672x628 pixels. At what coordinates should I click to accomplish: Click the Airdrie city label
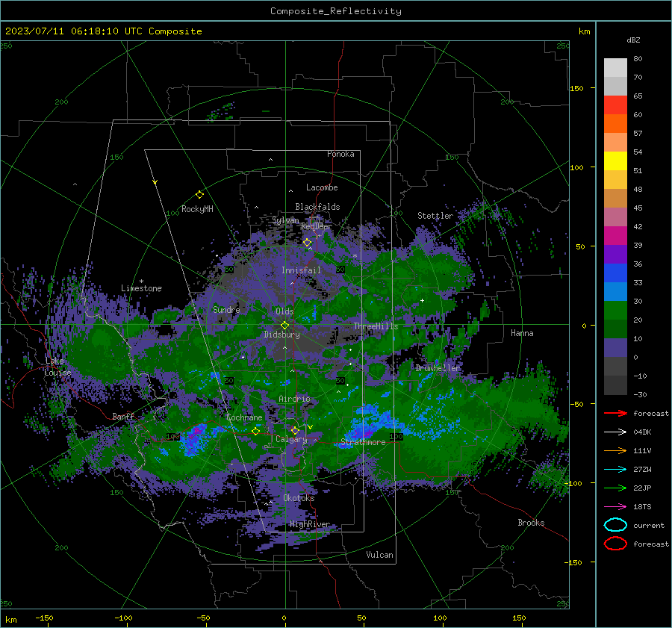[x=294, y=399]
